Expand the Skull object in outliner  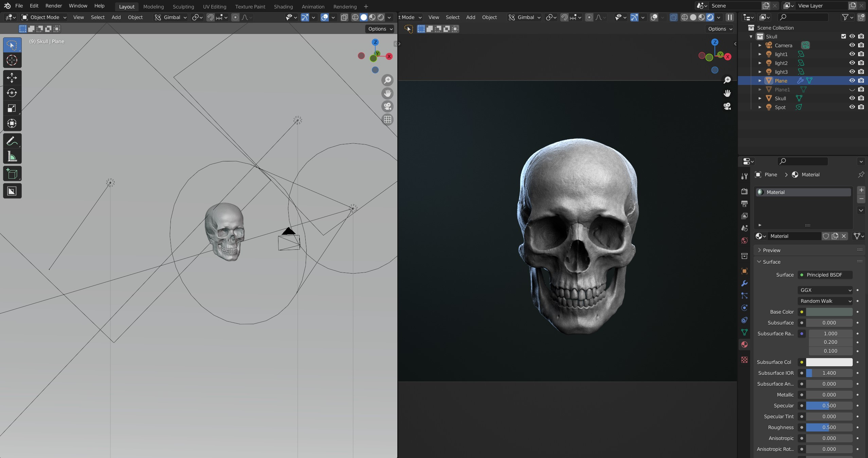pos(760,98)
